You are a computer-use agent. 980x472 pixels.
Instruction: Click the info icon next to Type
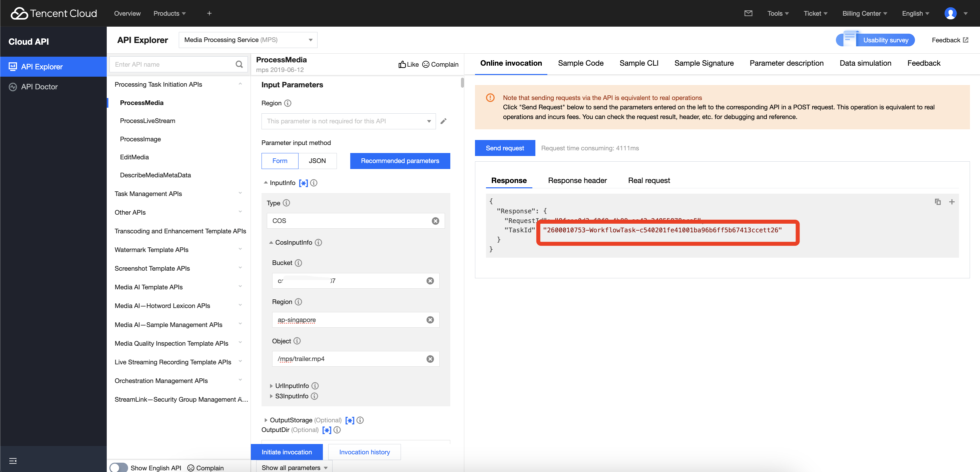(x=287, y=203)
